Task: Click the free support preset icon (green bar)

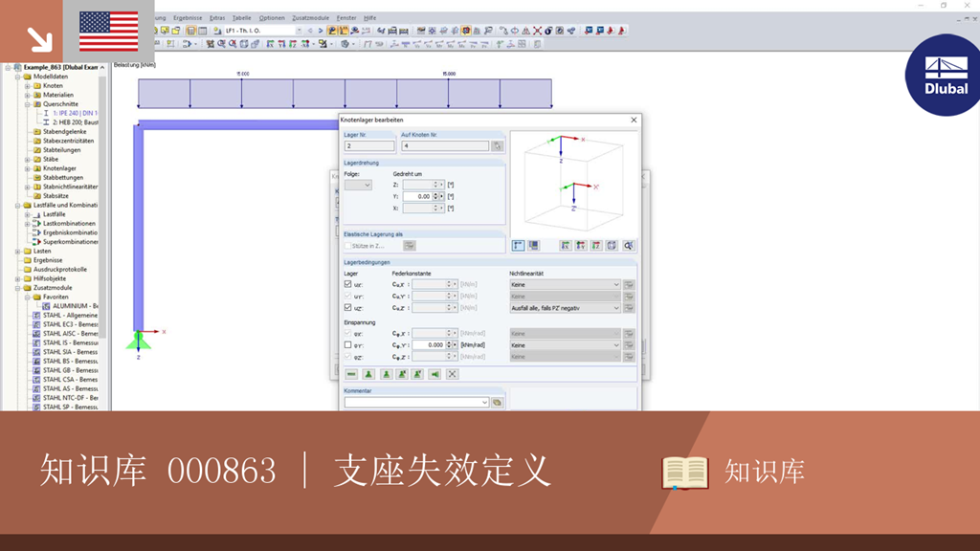Action: click(351, 374)
